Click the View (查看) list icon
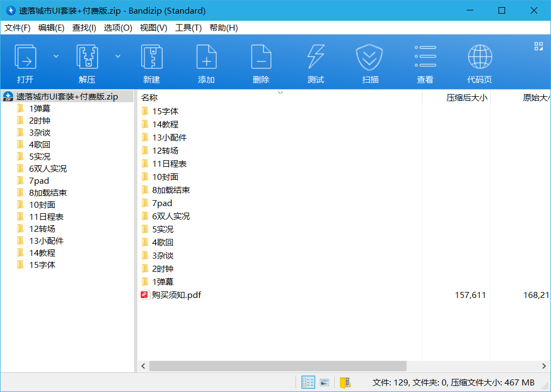The width and height of the screenshot is (551, 392). pos(425,56)
